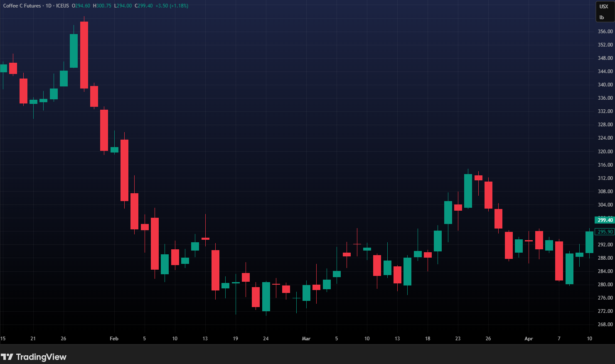This screenshot has width=615, height=364.
Task: Click the TradingView logo icon
Action: [7, 357]
